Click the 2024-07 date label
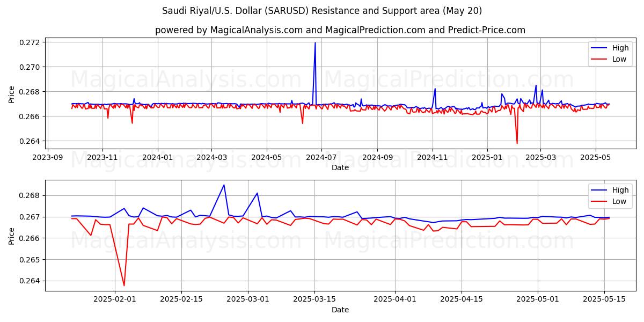Image resolution: width=644 pixels, height=322 pixels. click(x=321, y=157)
